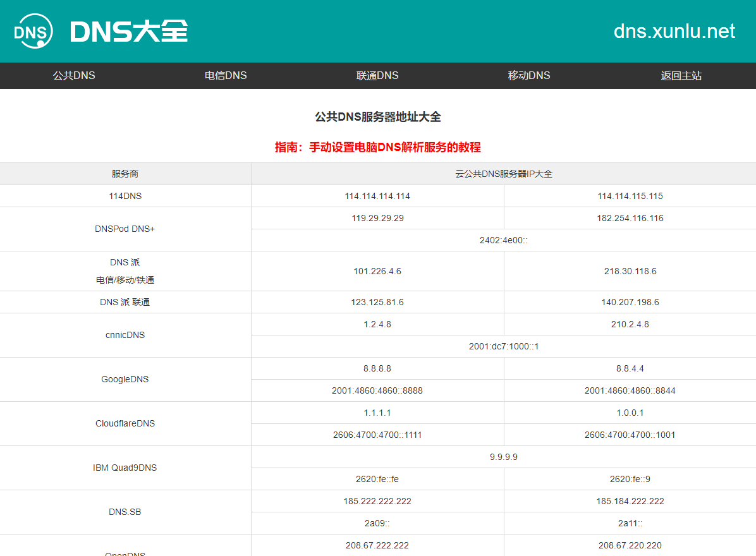Select the 114DNS provider cell
This screenshot has width=756, height=556.
click(x=125, y=196)
